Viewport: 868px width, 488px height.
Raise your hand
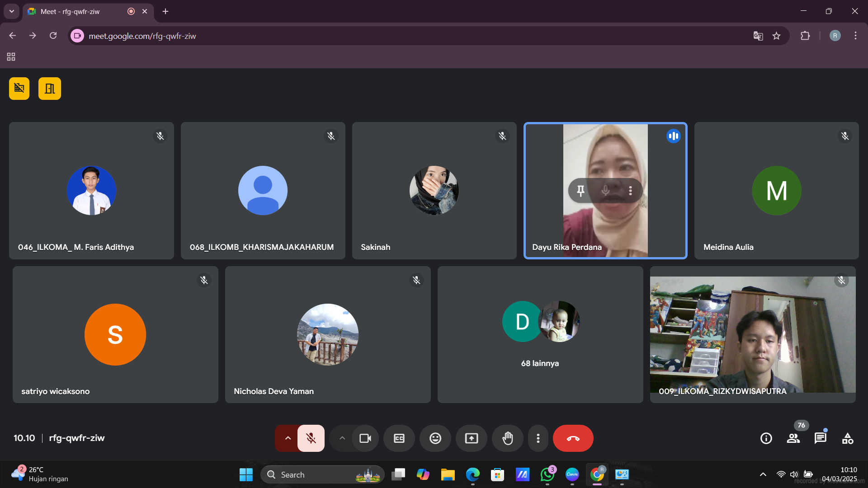(x=507, y=438)
